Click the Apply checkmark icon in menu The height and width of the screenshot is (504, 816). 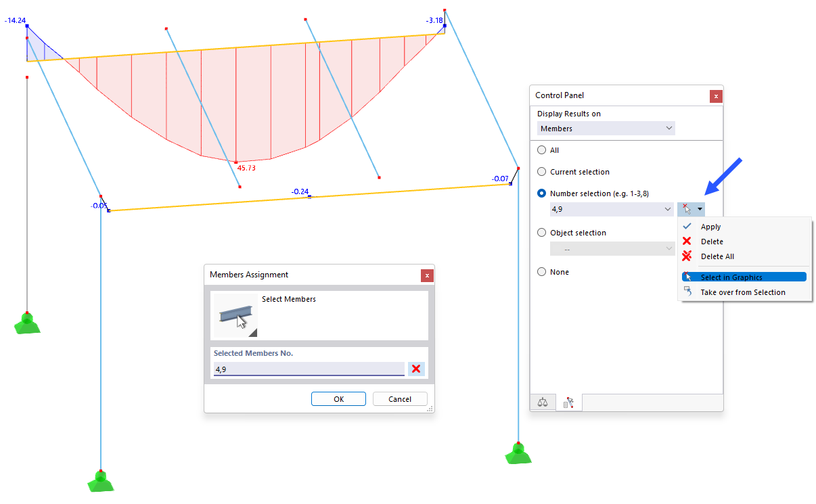687,227
